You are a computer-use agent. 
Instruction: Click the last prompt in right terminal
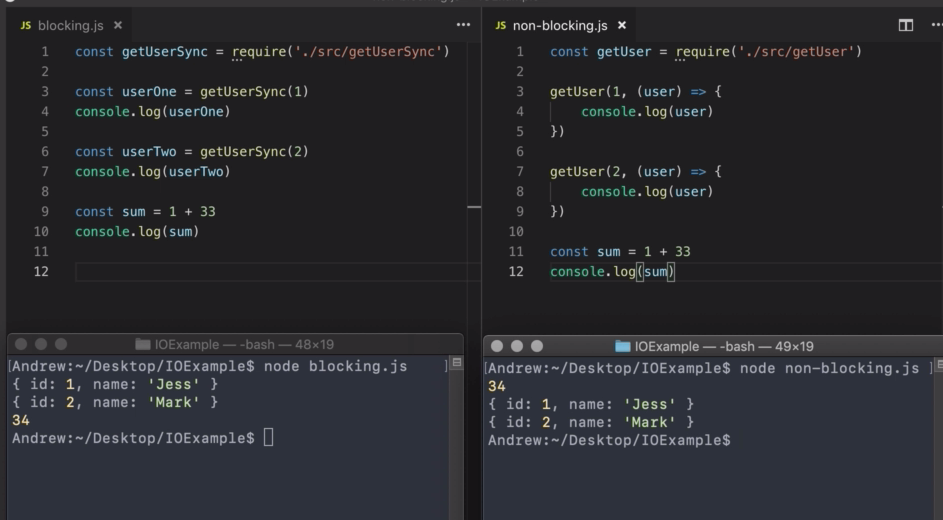[609, 440]
